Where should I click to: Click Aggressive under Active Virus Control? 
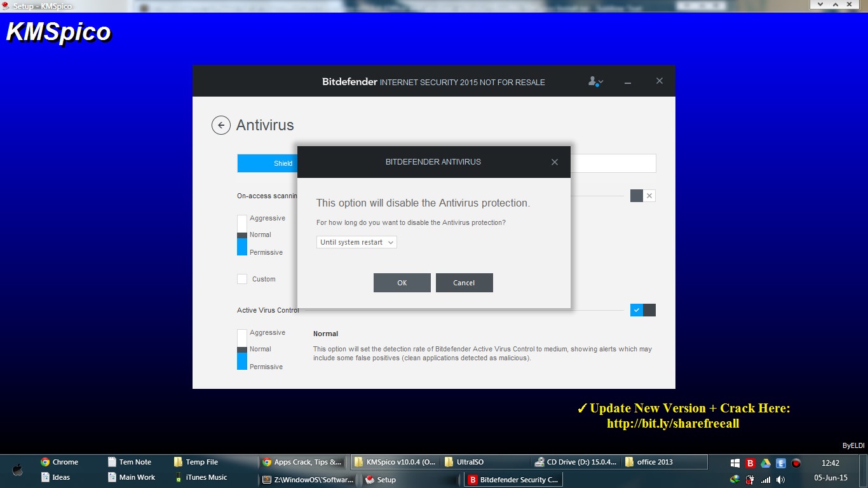268,332
